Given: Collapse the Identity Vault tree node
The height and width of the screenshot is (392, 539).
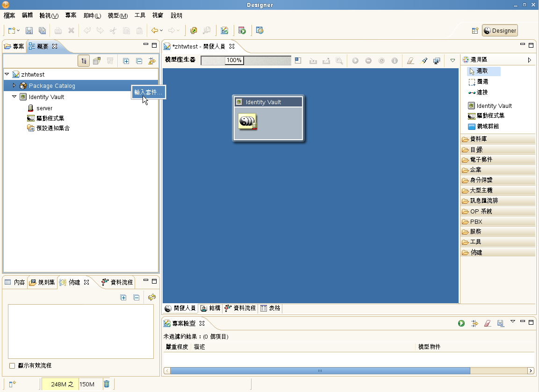Looking at the screenshot, I should 14,97.
